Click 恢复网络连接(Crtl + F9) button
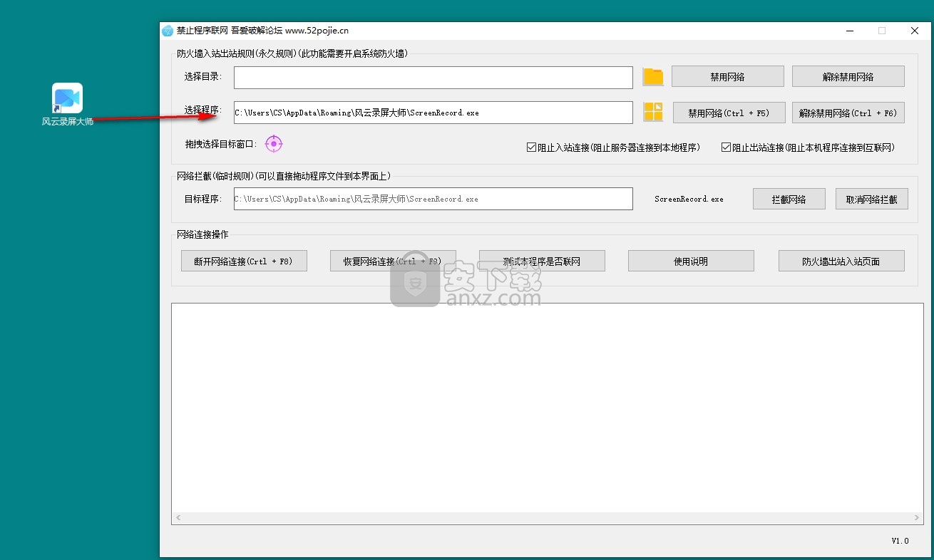Screen dimensions: 934x560 point(393,261)
